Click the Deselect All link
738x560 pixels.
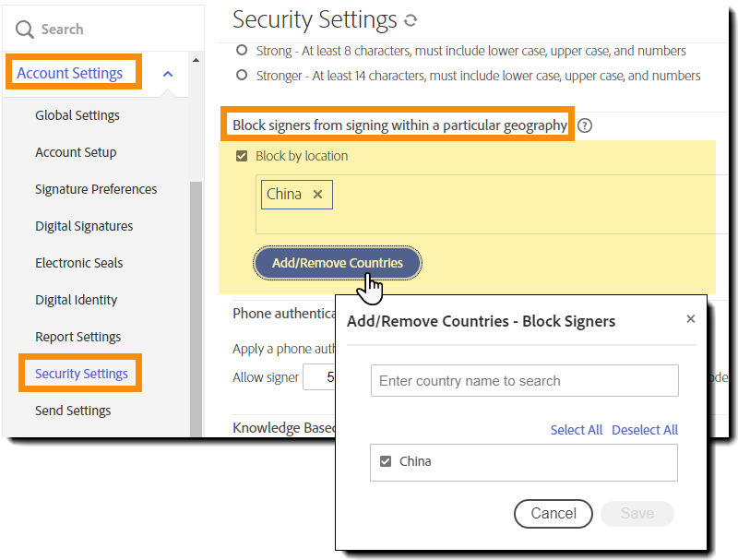(645, 430)
